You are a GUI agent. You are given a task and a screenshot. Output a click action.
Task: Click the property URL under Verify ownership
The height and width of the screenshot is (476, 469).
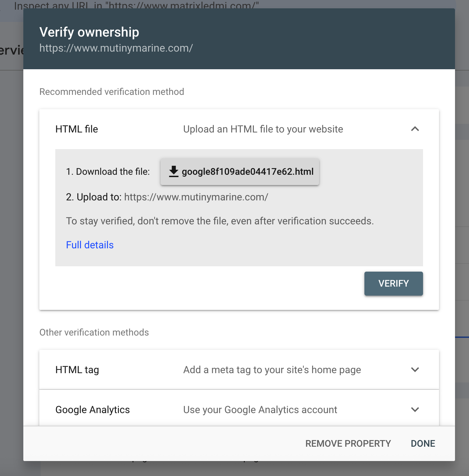pyautogui.click(x=116, y=48)
